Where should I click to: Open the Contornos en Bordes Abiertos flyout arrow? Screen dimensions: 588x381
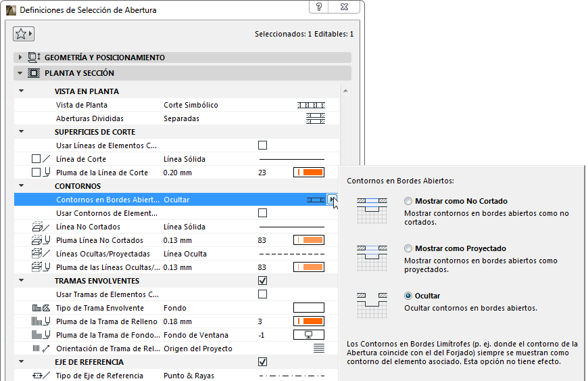[332, 200]
